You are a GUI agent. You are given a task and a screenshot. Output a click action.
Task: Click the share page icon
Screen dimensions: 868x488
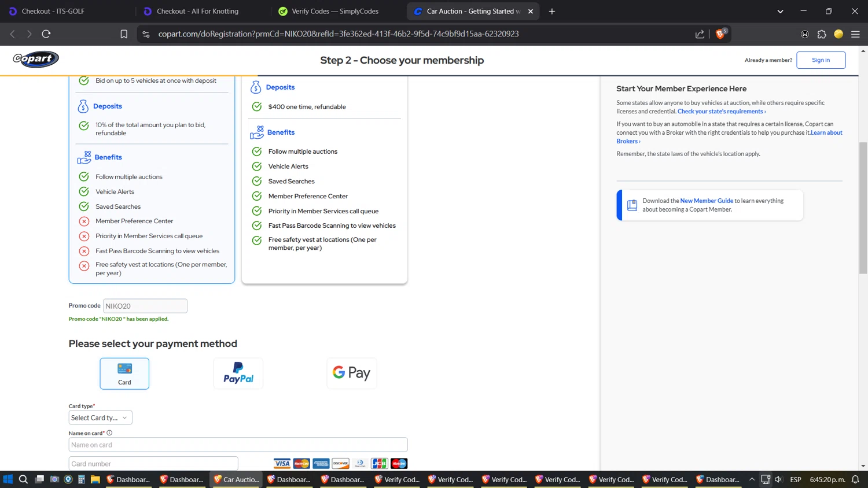pyautogui.click(x=700, y=34)
